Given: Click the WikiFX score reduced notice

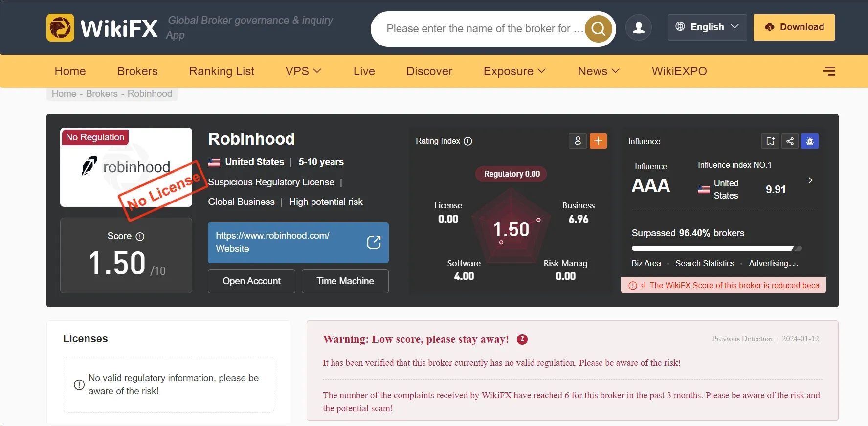Looking at the screenshot, I should point(723,285).
